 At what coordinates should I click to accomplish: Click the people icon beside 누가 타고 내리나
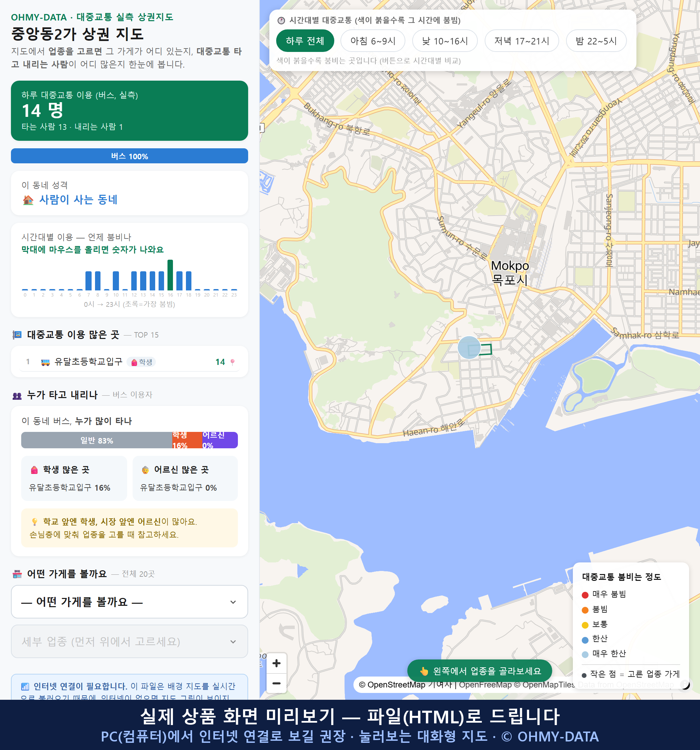(x=17, y=396)
